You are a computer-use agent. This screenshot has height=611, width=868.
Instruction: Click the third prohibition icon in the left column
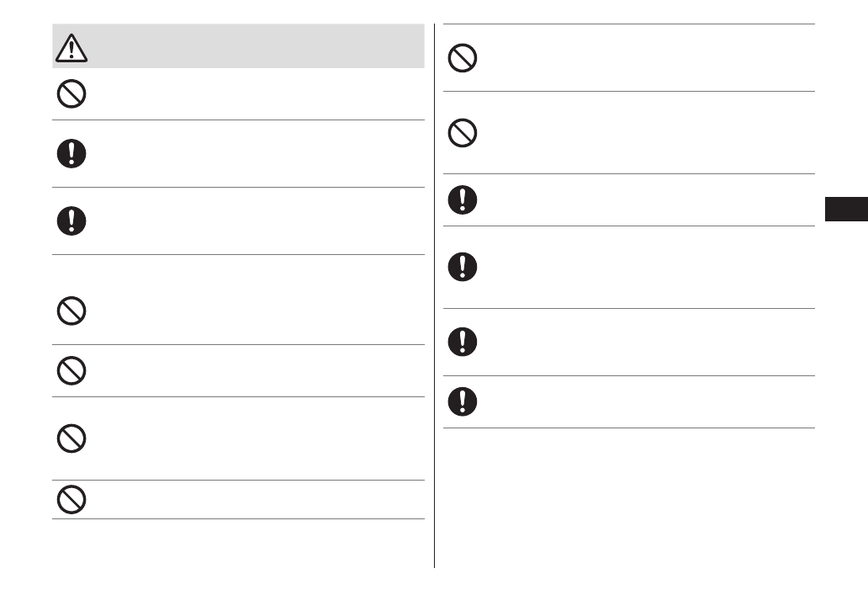coord(71,370)
